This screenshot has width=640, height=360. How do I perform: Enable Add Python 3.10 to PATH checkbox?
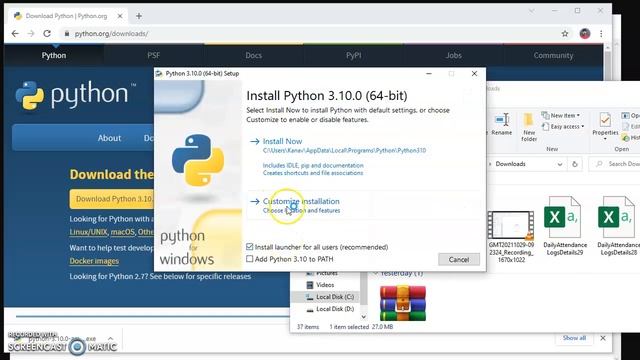click(x=249, y=259)
